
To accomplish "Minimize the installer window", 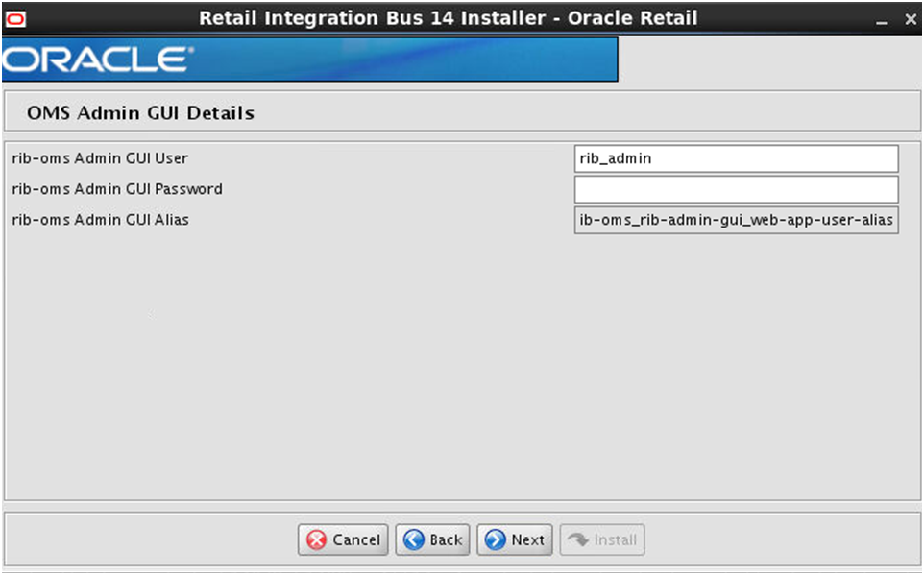I will point(882,20).
